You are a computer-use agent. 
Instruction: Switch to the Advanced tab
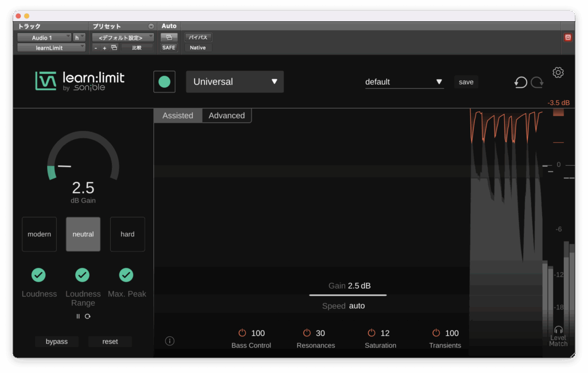click(x=227, y=115)
